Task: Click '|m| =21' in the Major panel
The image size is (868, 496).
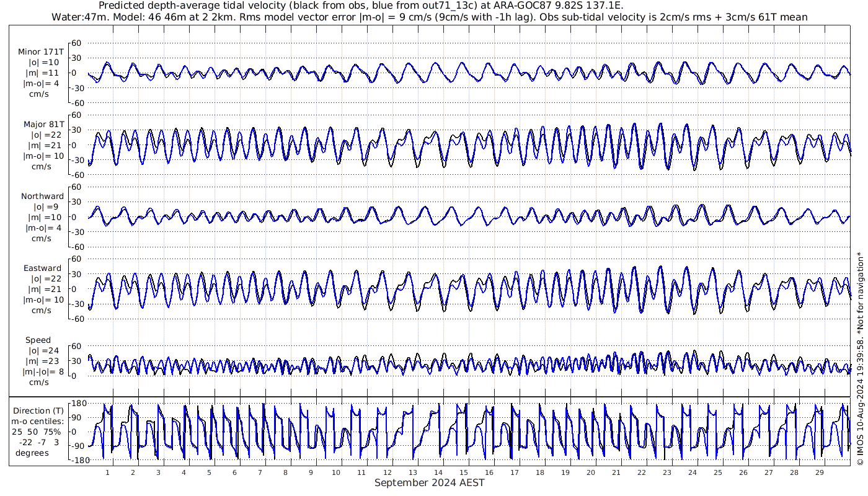Action: pyautogui.click(x=46, y=146)
